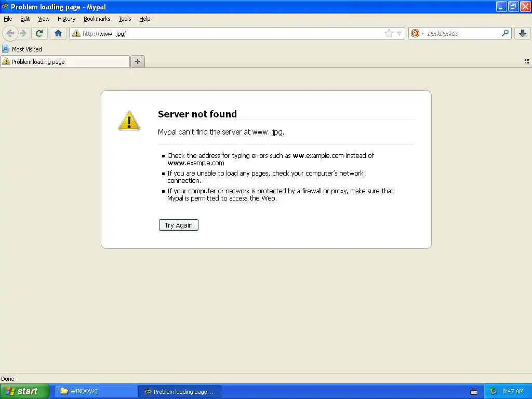Open the Bookmarks menu
The width and height of the screenshot is (532, 399).
pyautogui.click(x=97, y=19)
